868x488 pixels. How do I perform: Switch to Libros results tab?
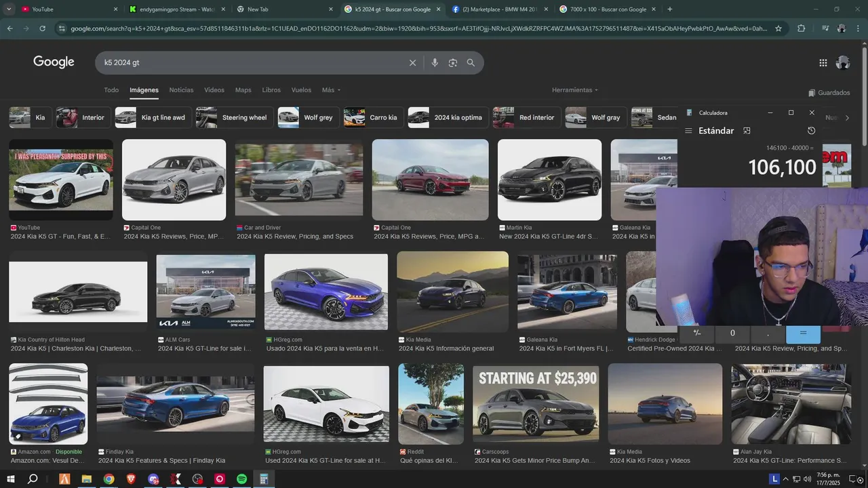coord(271,90)
